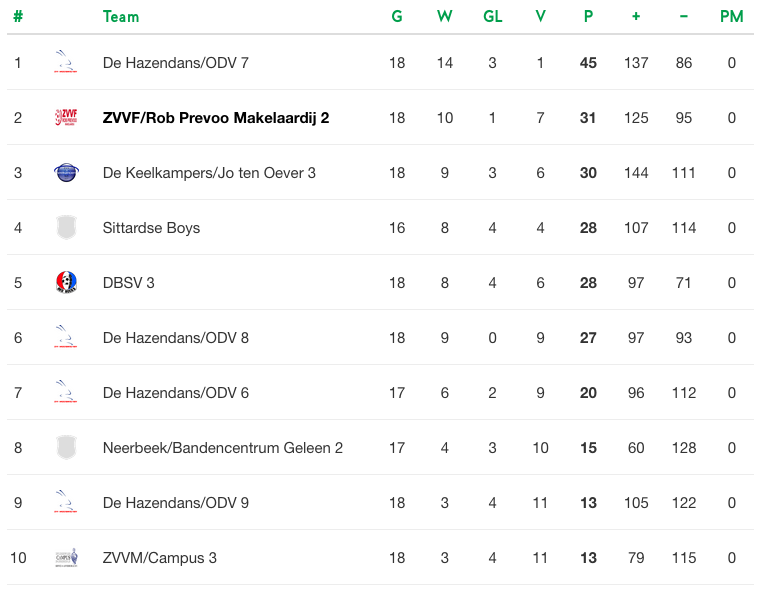Click points total 45 in first row

pyautogui.click(x=588, y=63)
